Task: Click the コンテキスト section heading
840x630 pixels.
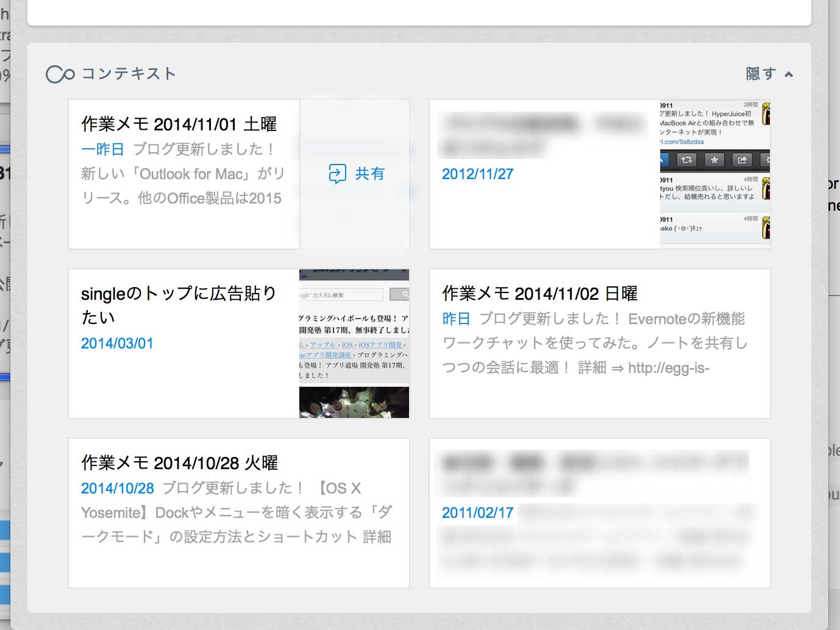Action: click(x=129, y=74)
